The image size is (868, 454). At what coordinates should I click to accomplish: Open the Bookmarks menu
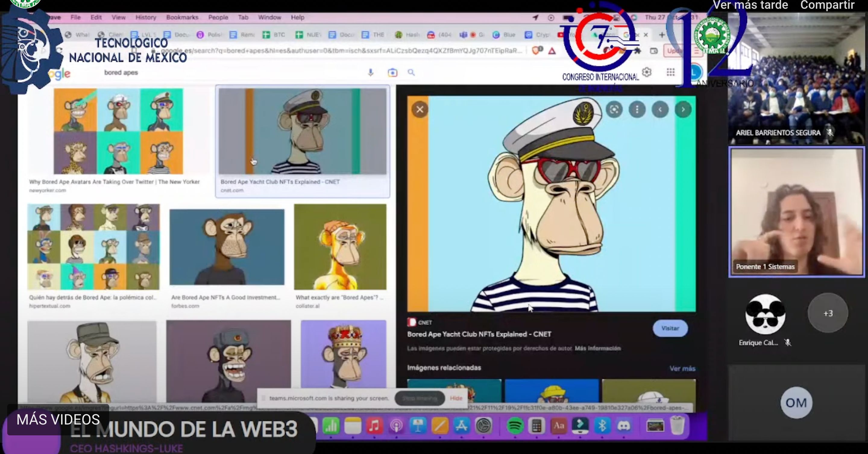click(x=182, y=17)
